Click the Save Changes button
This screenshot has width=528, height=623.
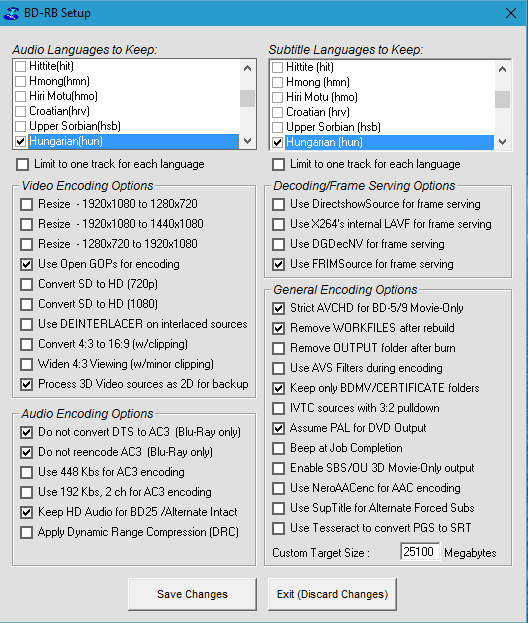point(192,594)
